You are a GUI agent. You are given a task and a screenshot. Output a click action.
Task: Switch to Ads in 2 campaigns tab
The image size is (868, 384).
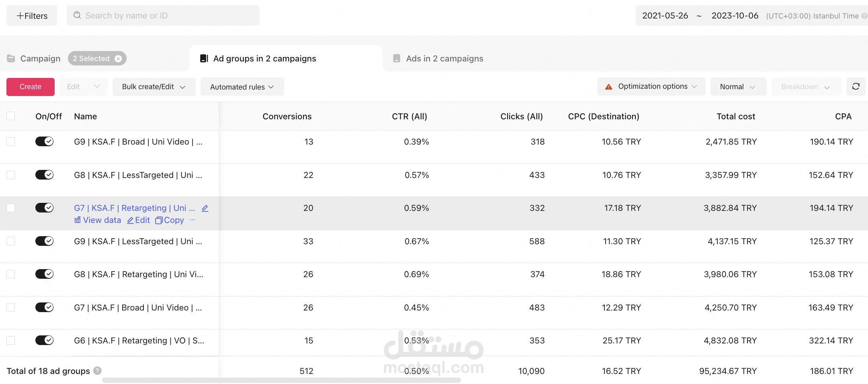(444, 59)
